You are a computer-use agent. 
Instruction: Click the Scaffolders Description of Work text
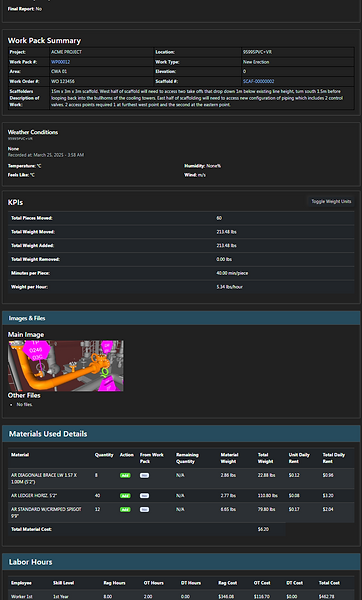pos(197,98)
